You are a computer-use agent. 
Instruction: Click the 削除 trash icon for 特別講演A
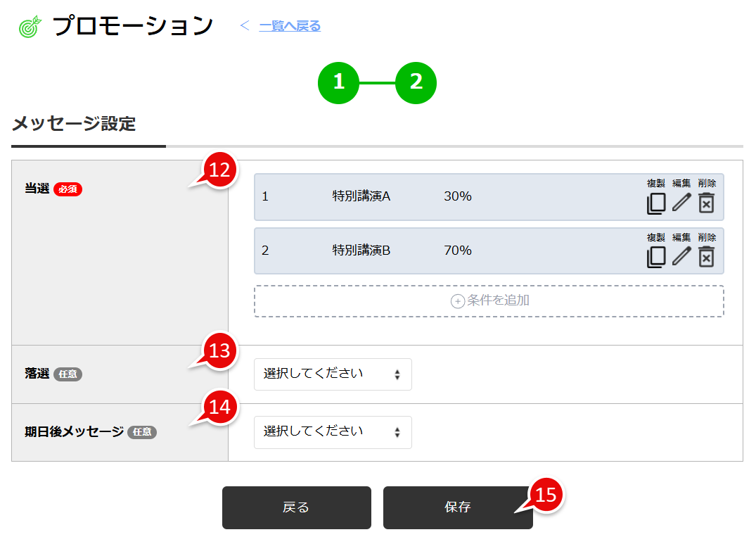coord(706,204)
